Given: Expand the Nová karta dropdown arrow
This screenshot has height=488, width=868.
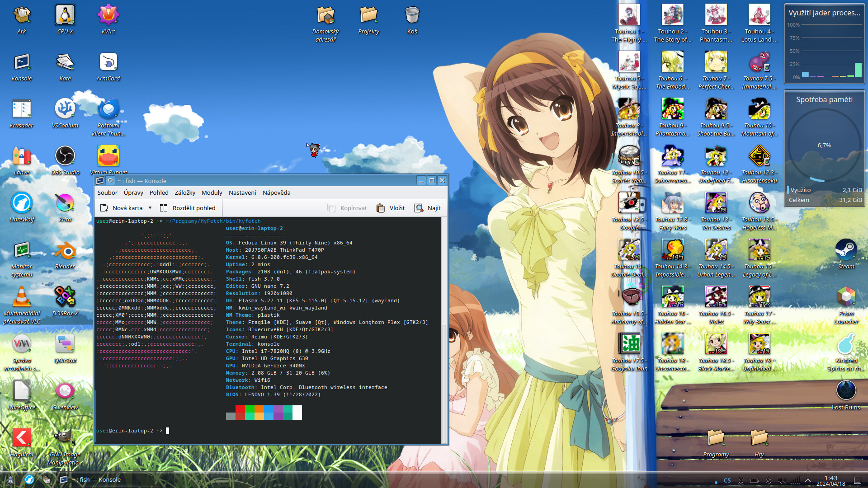Looking at the screenshot, I should click(150, 208).
